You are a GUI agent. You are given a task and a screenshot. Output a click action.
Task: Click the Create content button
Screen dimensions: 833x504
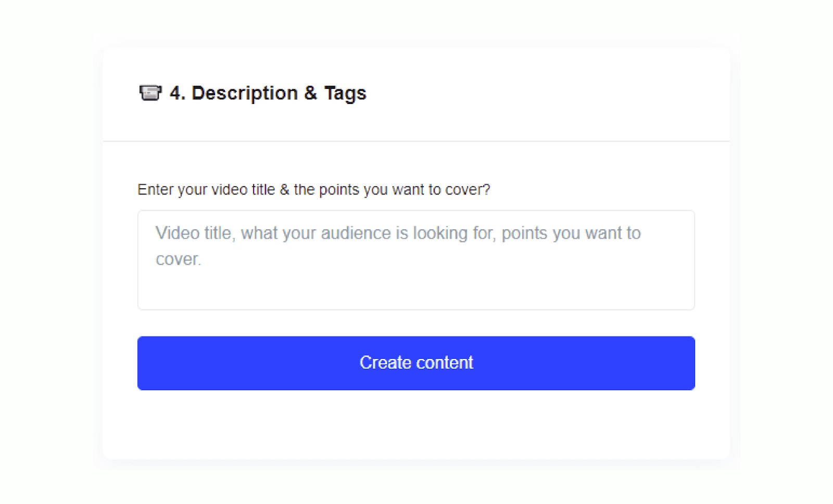point(416,363)
